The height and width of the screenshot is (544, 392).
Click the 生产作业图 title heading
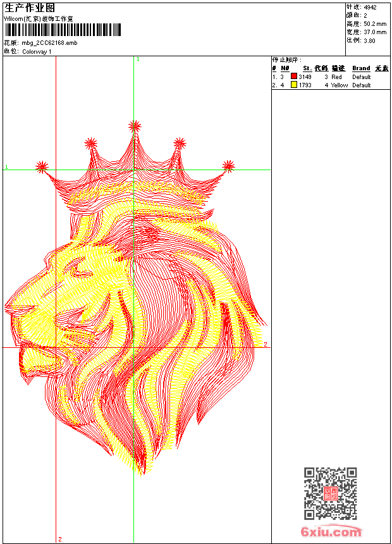click(x=30, y=8)
